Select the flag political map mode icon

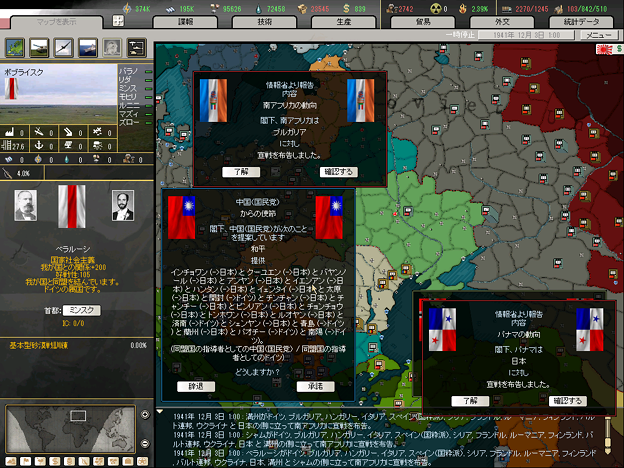pos(25,461)
